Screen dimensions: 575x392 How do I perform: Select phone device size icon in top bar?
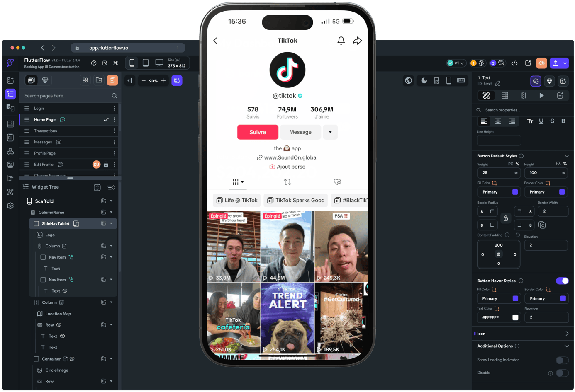tap(132, 63)
